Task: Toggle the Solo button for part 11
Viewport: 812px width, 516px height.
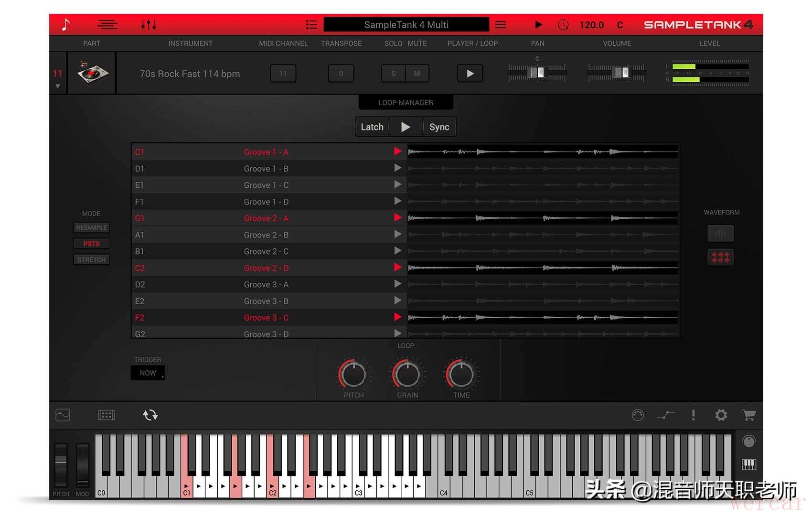Action: 394,74
